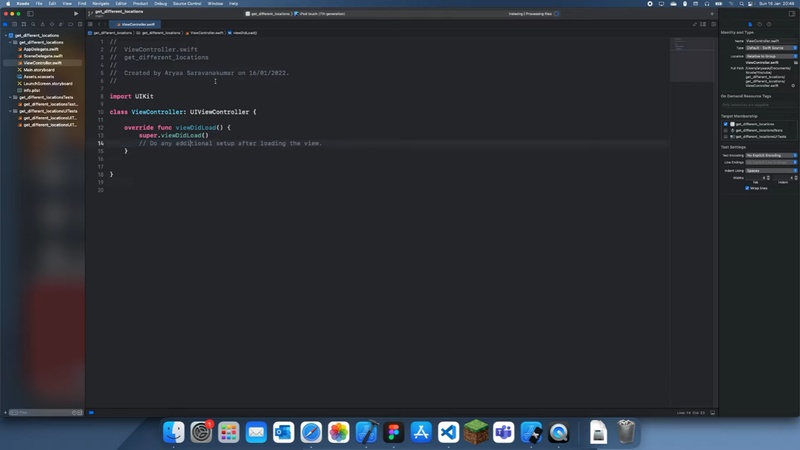Select AppDelegate.swift in the navigator
Screen dimensions: 800x450
click(x=41, y=49)
